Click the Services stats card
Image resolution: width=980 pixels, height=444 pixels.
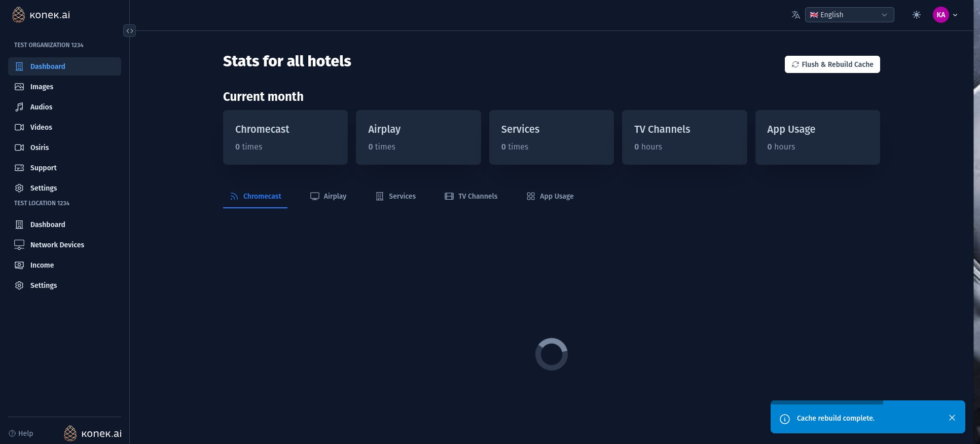tap(552, 137)
